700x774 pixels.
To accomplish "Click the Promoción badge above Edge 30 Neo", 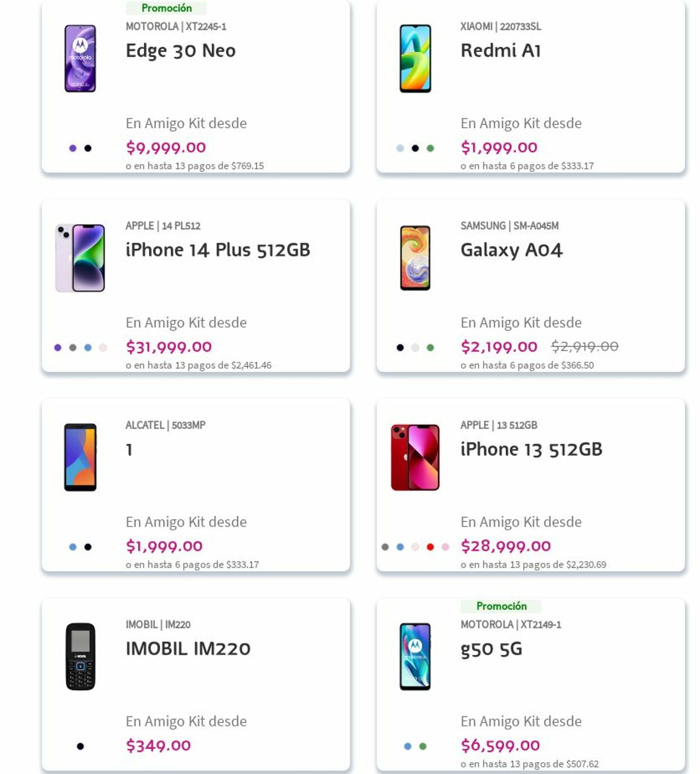I will click(167, 8).
